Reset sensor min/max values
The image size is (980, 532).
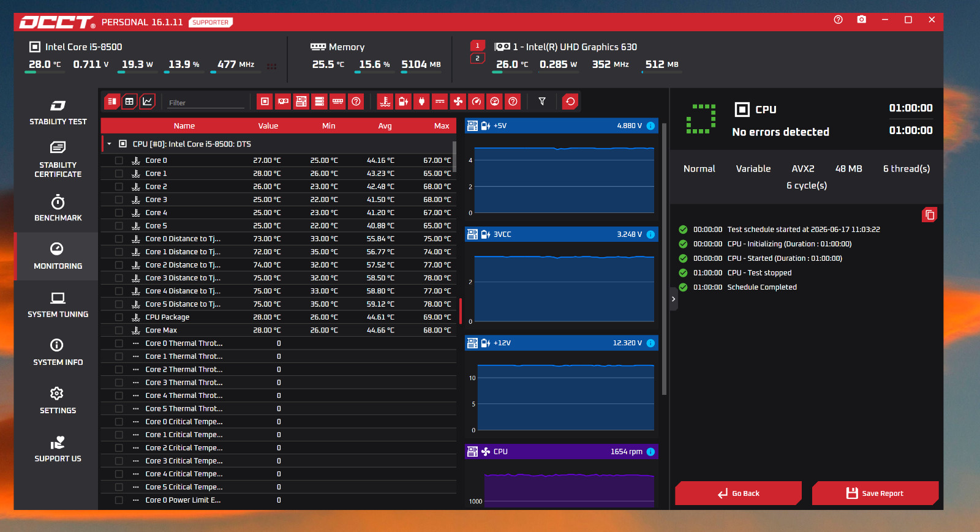tap(570, 102)
